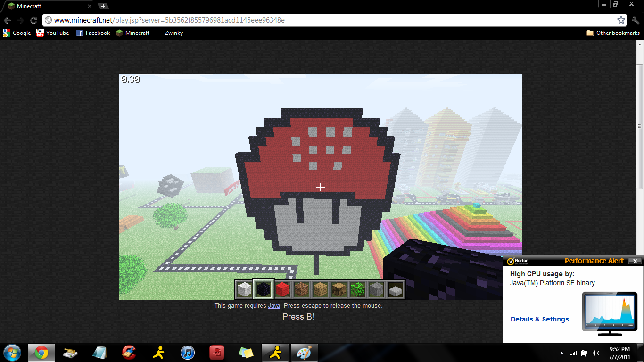
Task: Click the Chrome back arrow
Action: (7, 20)
